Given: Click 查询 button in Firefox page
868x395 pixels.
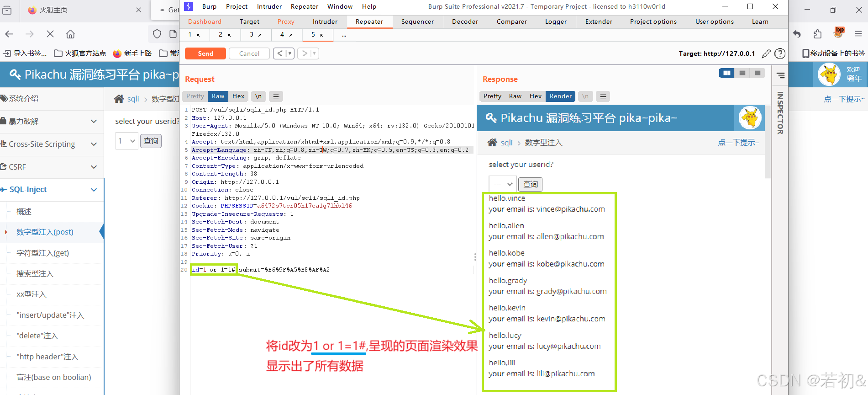Looking at the screenshot, I should [151, 141].
